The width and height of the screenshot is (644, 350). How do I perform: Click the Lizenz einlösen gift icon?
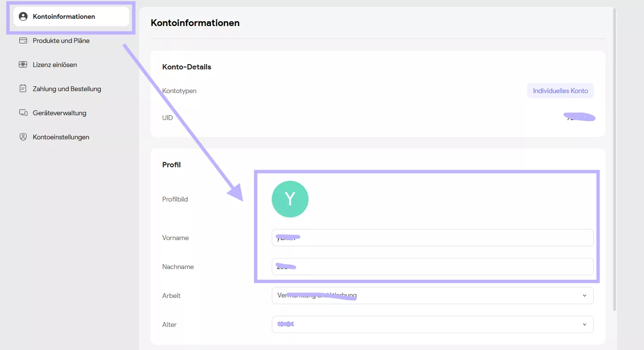23,65
